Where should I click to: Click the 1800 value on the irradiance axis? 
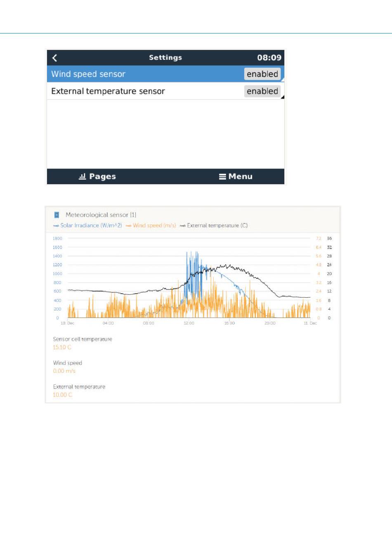pos(57,239)
